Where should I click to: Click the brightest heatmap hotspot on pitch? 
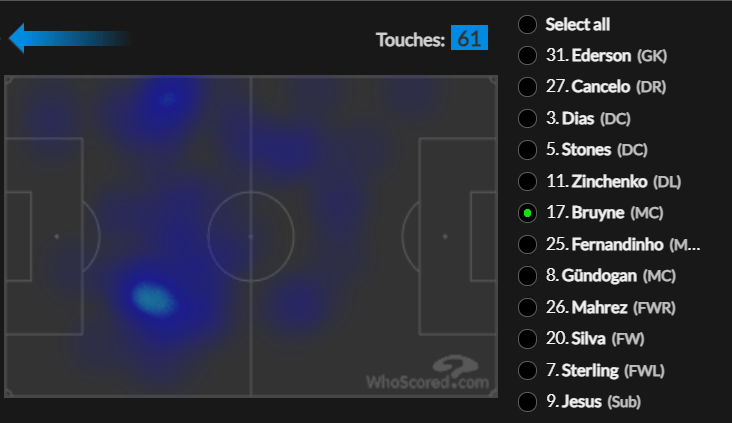(x=150, y=297)
